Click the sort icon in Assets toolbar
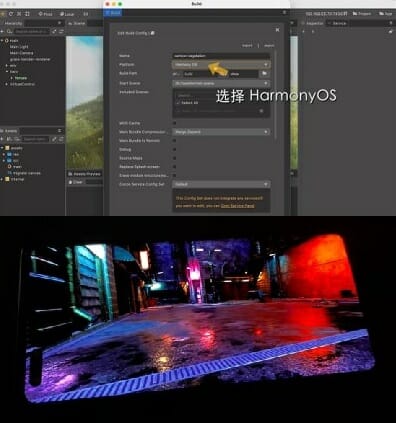The height and width of the screenshot is (423, 396). tap(9, 139)
